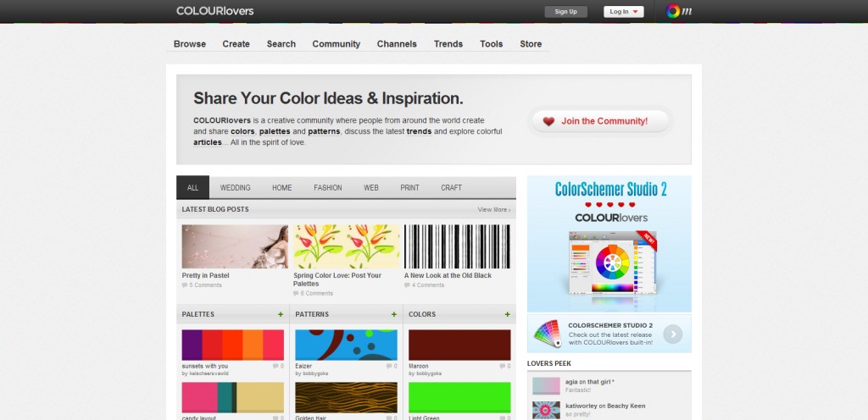Open the Community menu
Screen dimensions: 868x420
click(336, 44)
